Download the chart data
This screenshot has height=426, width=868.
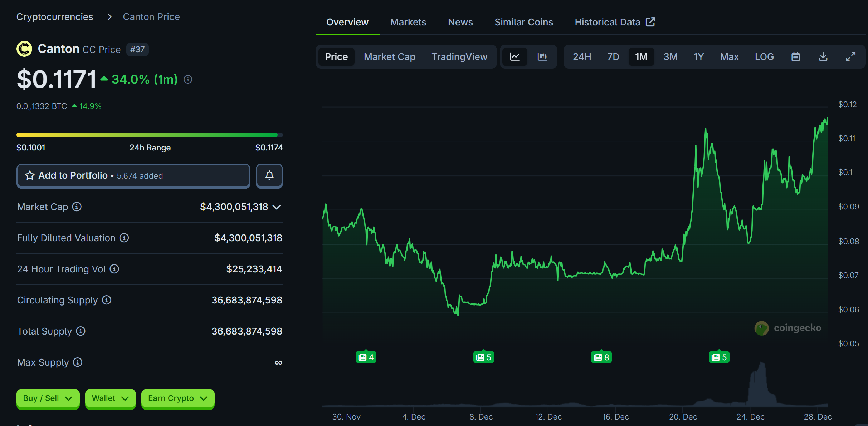pos(823,56)
